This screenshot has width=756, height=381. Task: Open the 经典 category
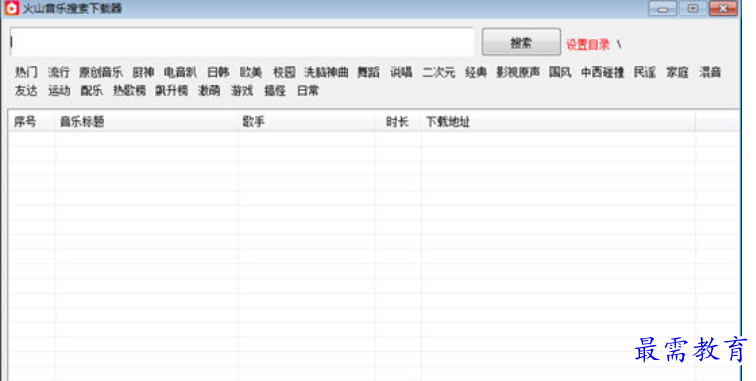[476, 72]
